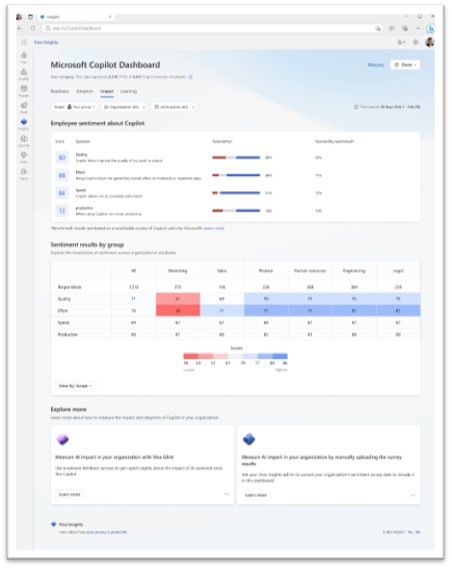Open the Scope group filter dropdown

pos(74,107)
